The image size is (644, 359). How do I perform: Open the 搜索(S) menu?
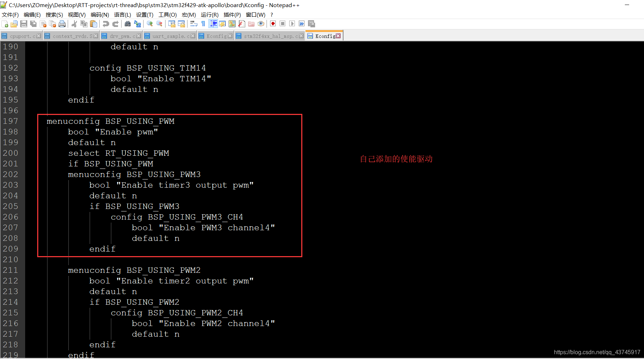[54, 15]
